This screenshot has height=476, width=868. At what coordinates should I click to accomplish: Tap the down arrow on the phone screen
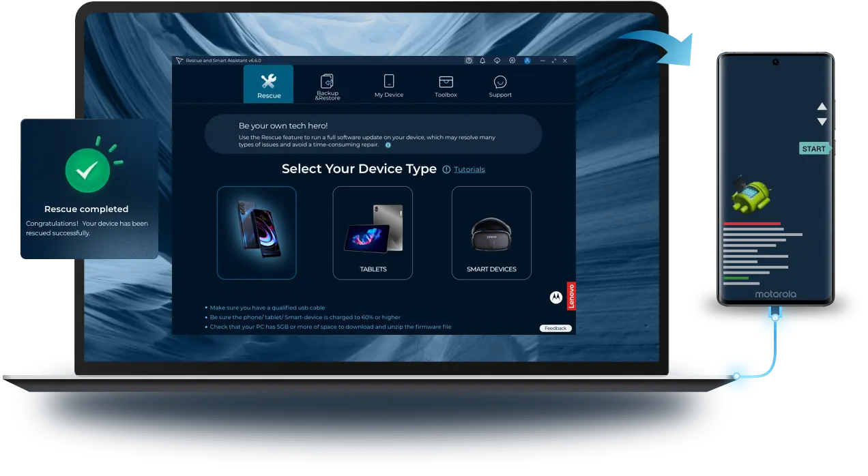tap(822, 121)
